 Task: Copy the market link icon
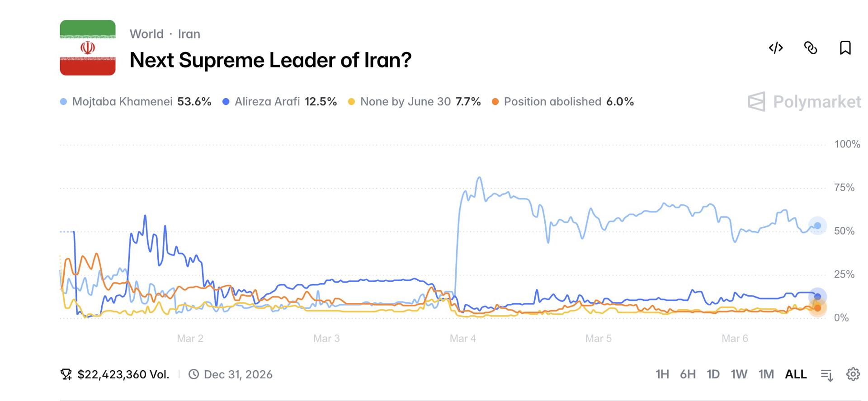click(811, 48)
